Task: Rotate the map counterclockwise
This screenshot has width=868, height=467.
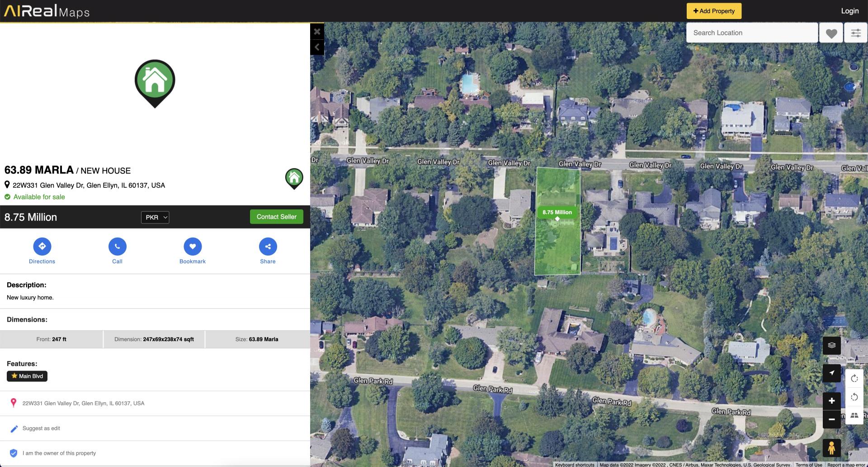Action: [x=854, y=397]
